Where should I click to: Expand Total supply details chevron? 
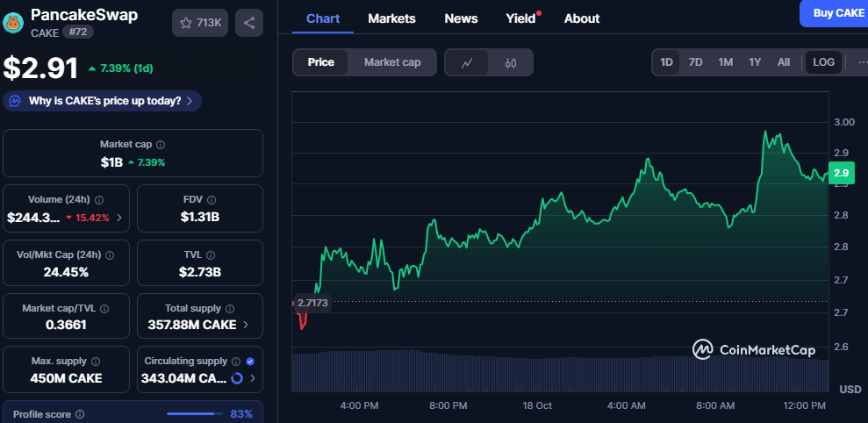246,325
